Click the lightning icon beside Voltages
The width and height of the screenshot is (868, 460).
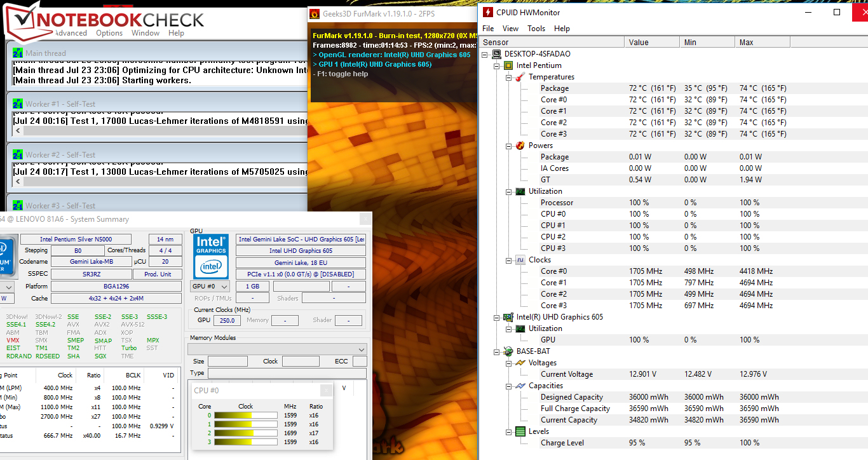tap(520, 363)
